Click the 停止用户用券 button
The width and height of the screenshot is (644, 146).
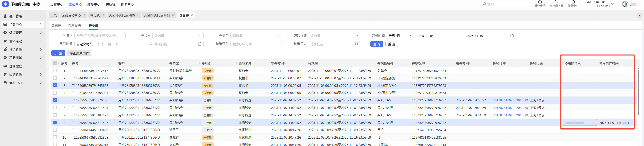click(x=79, y=53)
